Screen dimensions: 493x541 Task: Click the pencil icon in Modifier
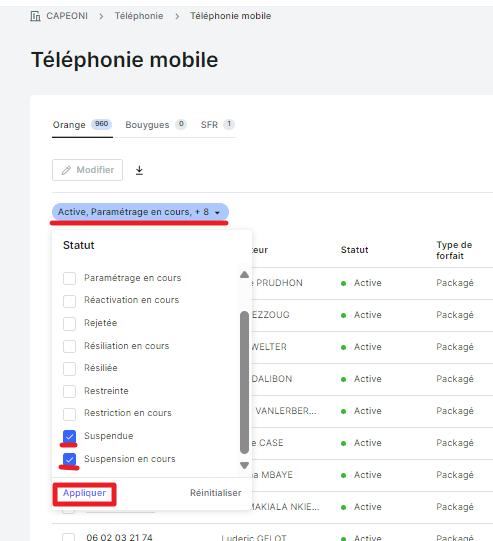(66, 170)
